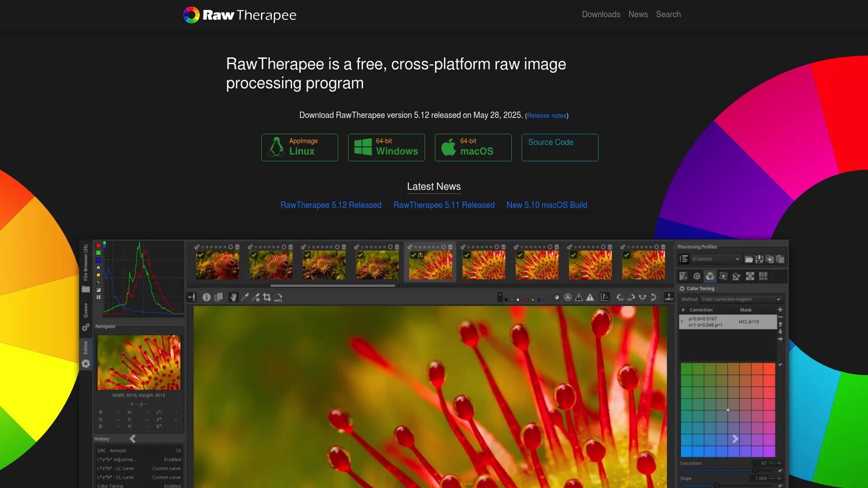The image size is (868, 488).
Task: Toggle the before/after view icon
Action: (218, 297)
